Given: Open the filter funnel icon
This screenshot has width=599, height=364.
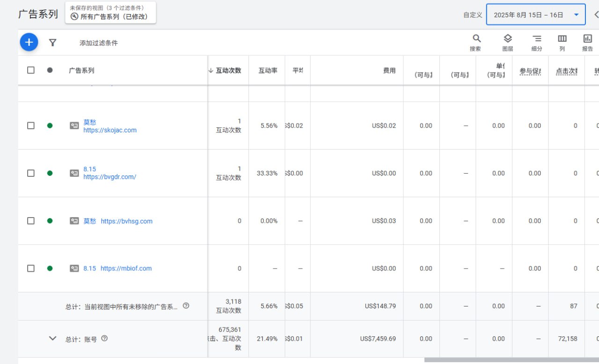Looking at the screenshot, I should coord(53,43).
